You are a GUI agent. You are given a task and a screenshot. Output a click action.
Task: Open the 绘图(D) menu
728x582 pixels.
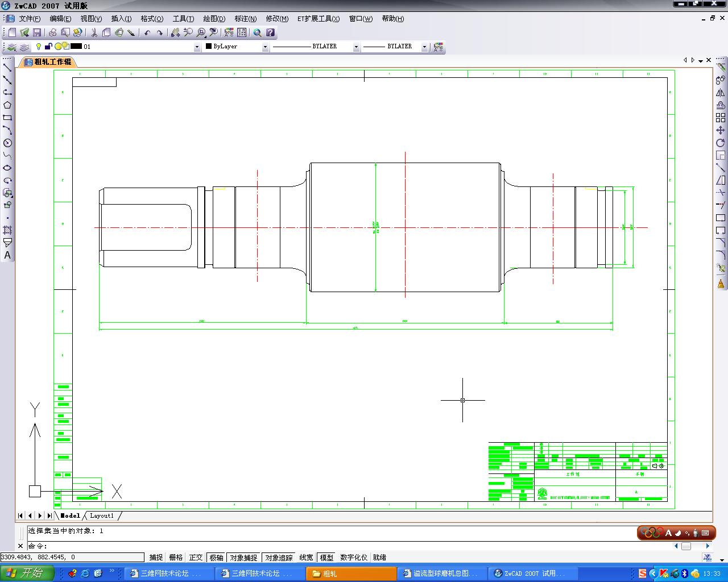point(214,19)
